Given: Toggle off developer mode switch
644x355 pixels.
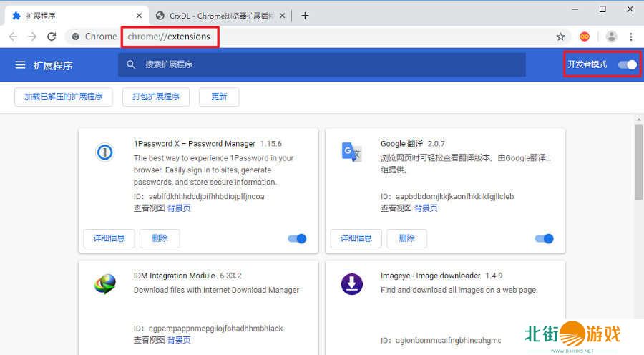Looking at the screenshot, I should coord(627,64).
